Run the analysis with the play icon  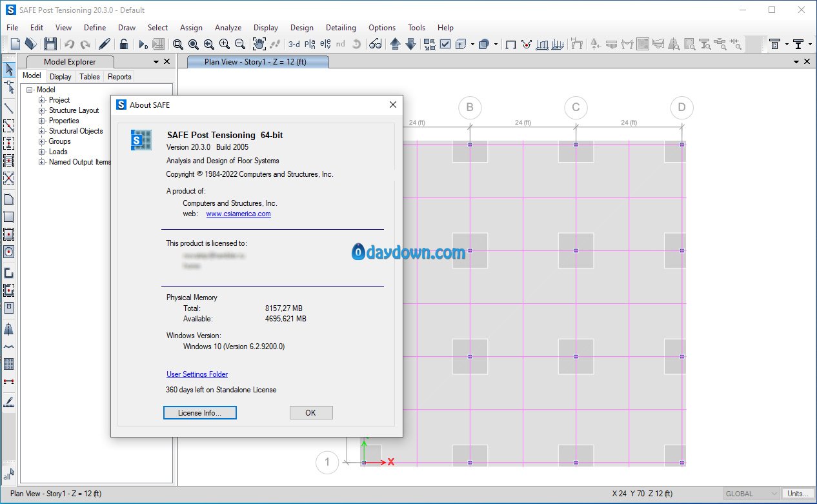point(143,44)
